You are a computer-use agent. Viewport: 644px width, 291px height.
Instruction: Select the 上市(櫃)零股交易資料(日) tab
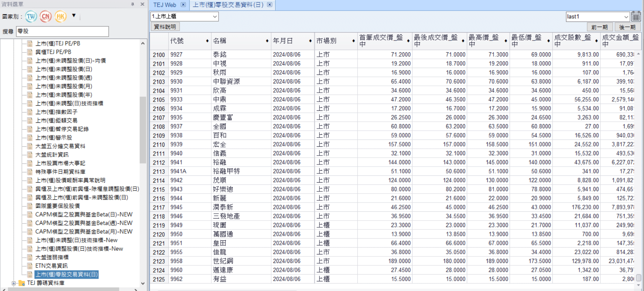(228, 5)
